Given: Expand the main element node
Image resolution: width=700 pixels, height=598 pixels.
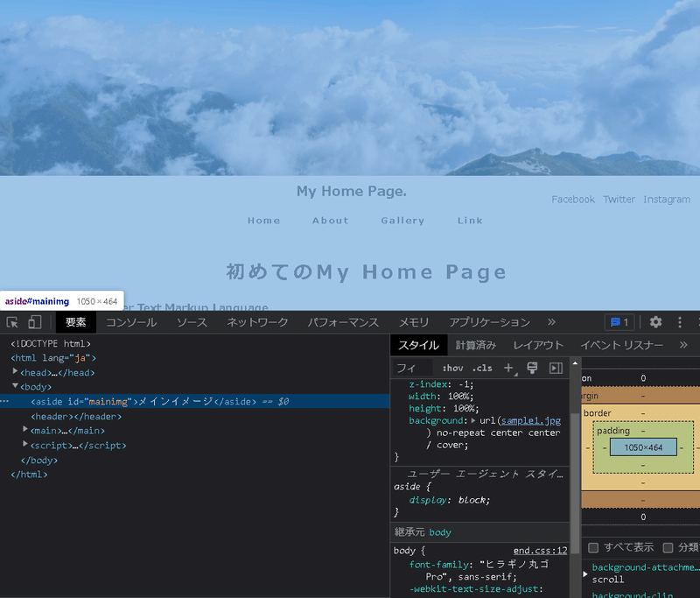Looking at the screenshot, I should coord(25,429).
